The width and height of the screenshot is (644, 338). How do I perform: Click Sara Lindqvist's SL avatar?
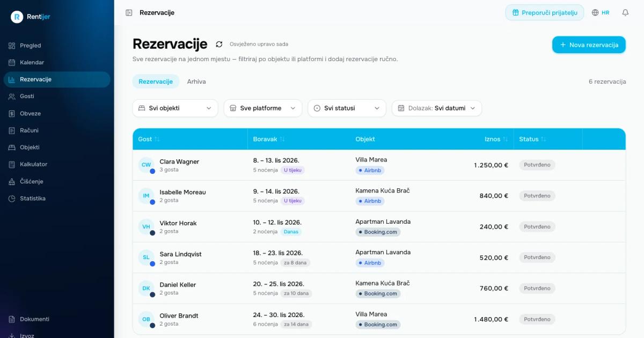click(x=146, y=258)
